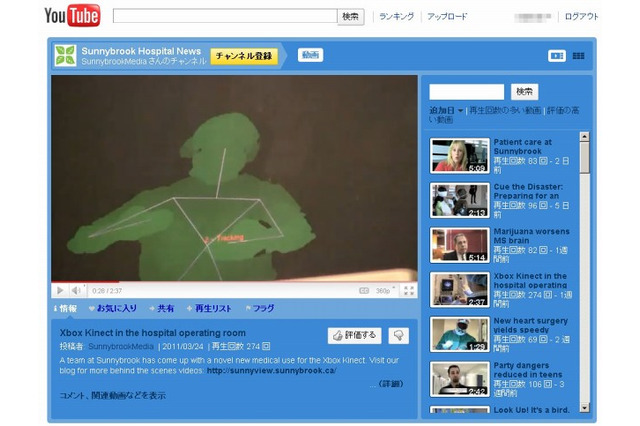Click the 評価する like button
The image size is (640, 426).
coord(354,335)
